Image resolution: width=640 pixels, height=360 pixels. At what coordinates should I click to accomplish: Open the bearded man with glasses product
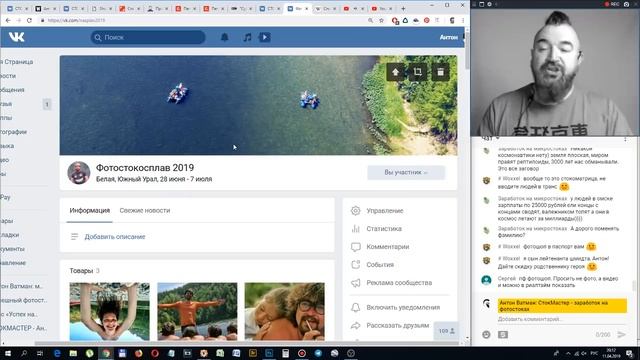tap(284, 311)
